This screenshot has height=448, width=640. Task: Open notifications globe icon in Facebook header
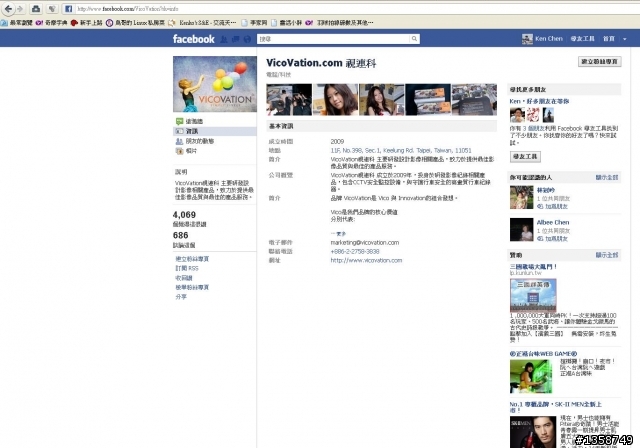point(247,39)
